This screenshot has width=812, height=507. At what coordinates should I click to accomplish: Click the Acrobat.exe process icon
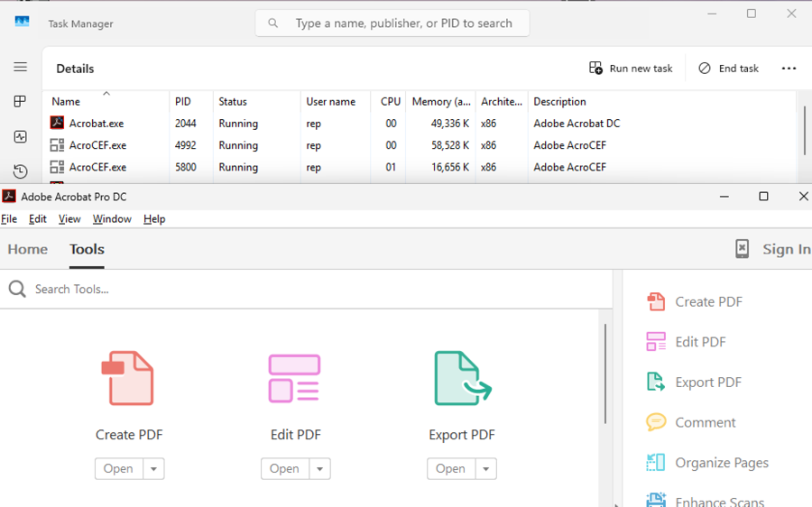57,123
